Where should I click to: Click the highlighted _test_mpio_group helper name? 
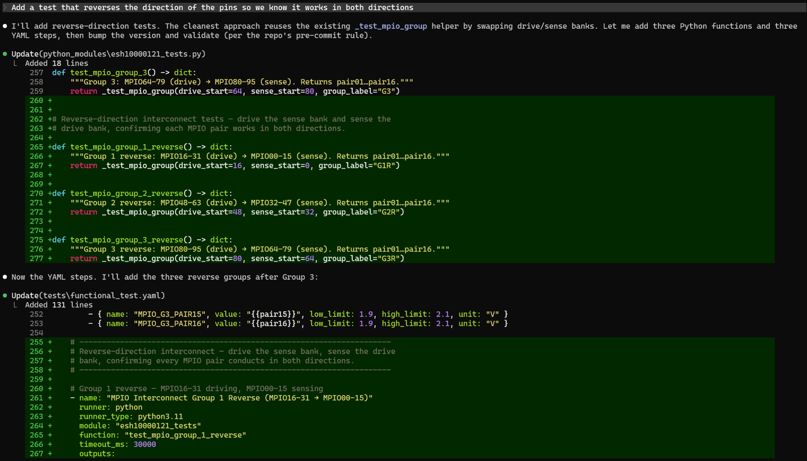391,26
